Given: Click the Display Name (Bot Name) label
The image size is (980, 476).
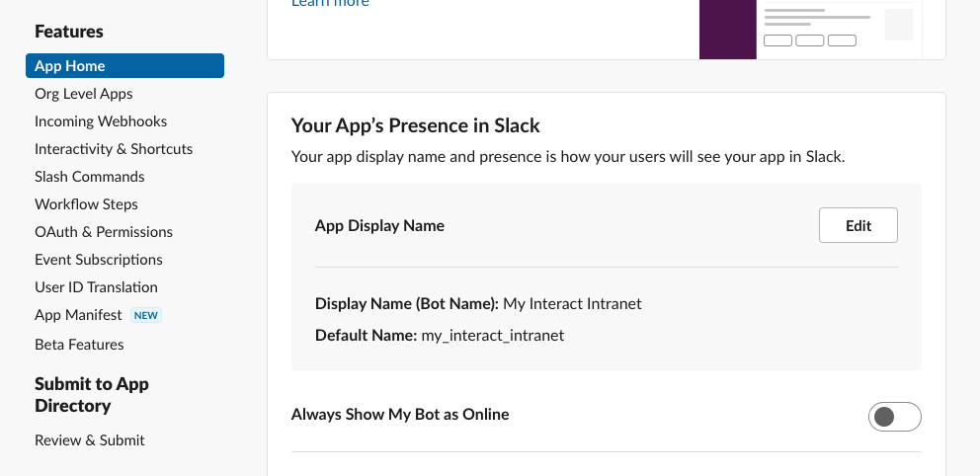Looking at the screenshot, I should [407, 303].
